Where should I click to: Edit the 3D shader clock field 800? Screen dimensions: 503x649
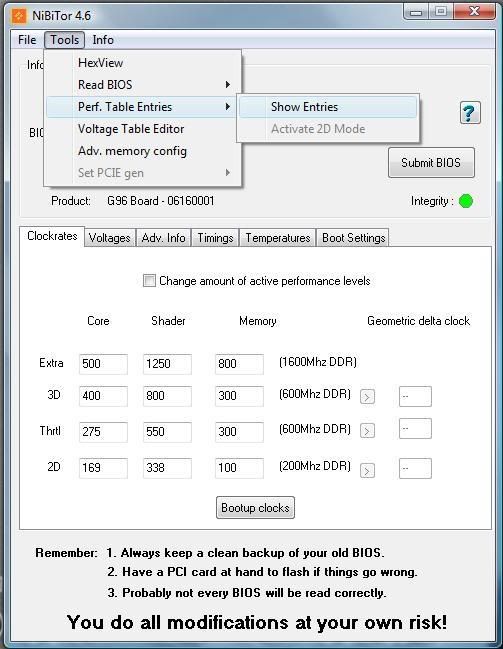[x=167, y=396]
